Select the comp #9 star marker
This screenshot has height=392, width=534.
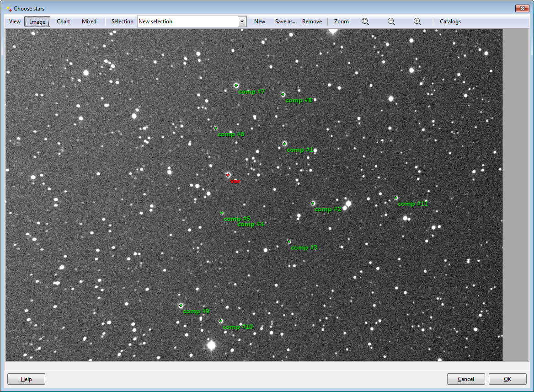tap(181, 306)
